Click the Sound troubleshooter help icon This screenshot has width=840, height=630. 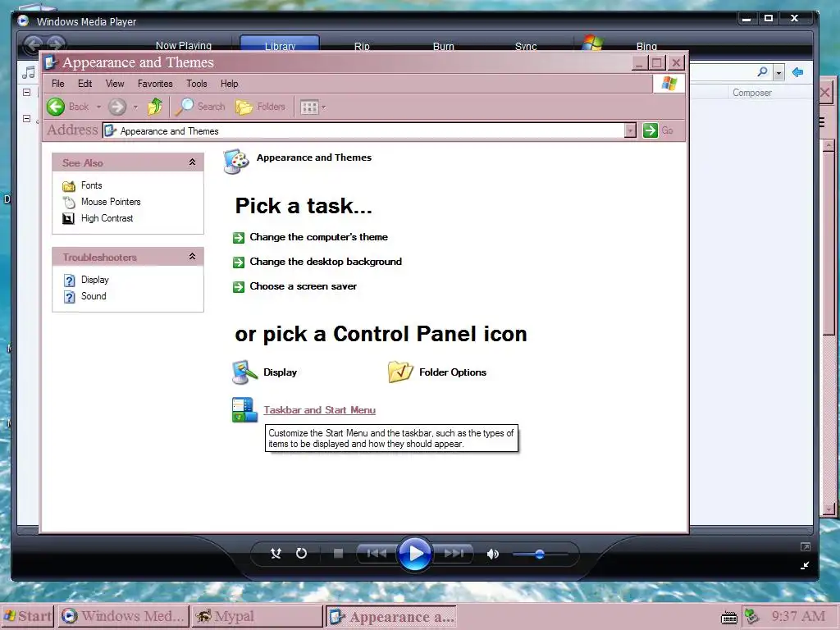[x=69, y=297]
